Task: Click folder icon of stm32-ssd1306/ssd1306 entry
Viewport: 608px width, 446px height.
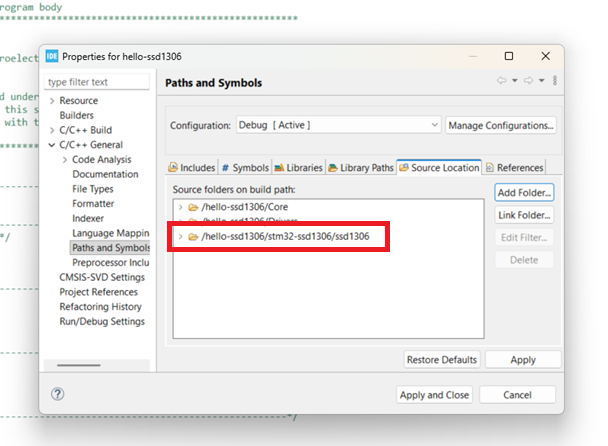Action: click(x=194, y=237)
